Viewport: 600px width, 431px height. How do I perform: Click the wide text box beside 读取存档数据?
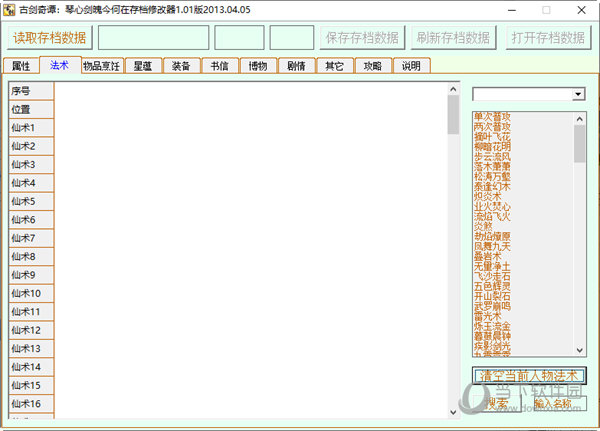tap(153, 38)
